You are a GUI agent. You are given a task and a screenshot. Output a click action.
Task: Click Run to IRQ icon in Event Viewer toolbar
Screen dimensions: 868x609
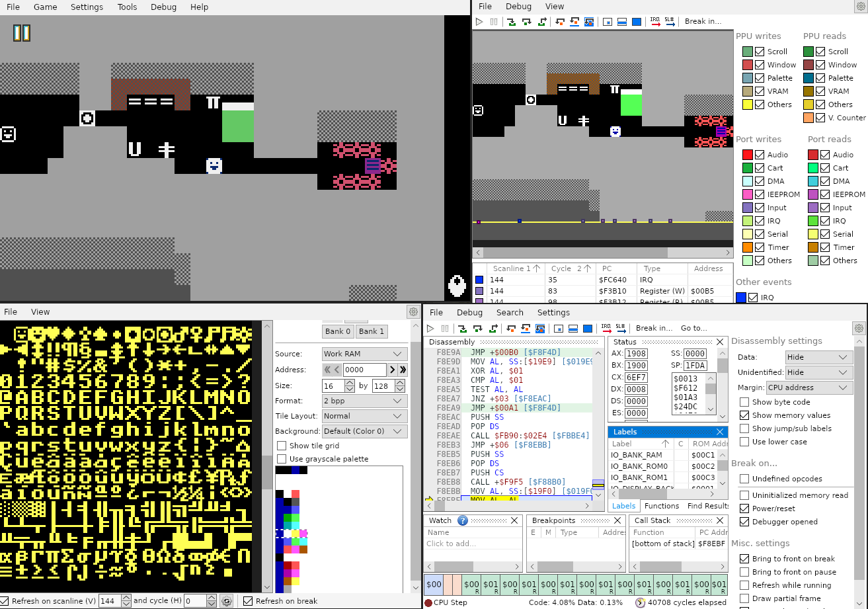click(655, 22)
